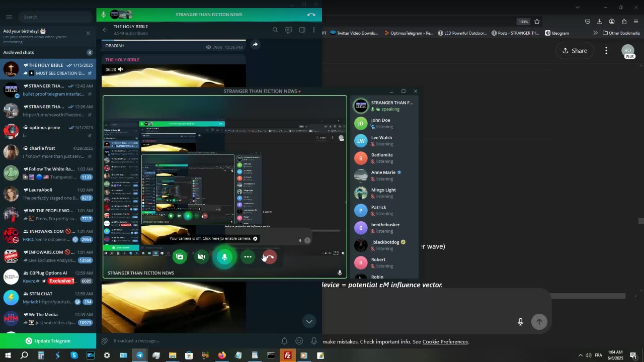Jump to latest message down arrow
The width and height of the screenshot is (644, 362).
309,321
